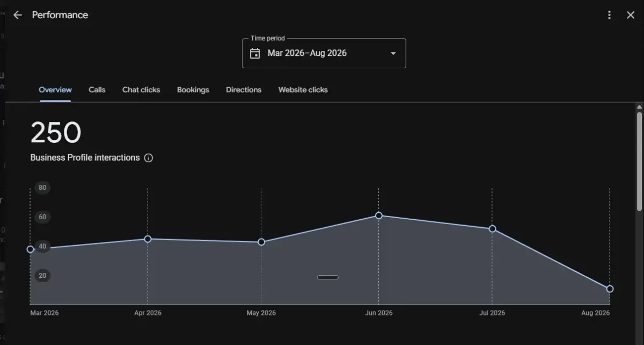Close the Performance panel

click(631, 15)
